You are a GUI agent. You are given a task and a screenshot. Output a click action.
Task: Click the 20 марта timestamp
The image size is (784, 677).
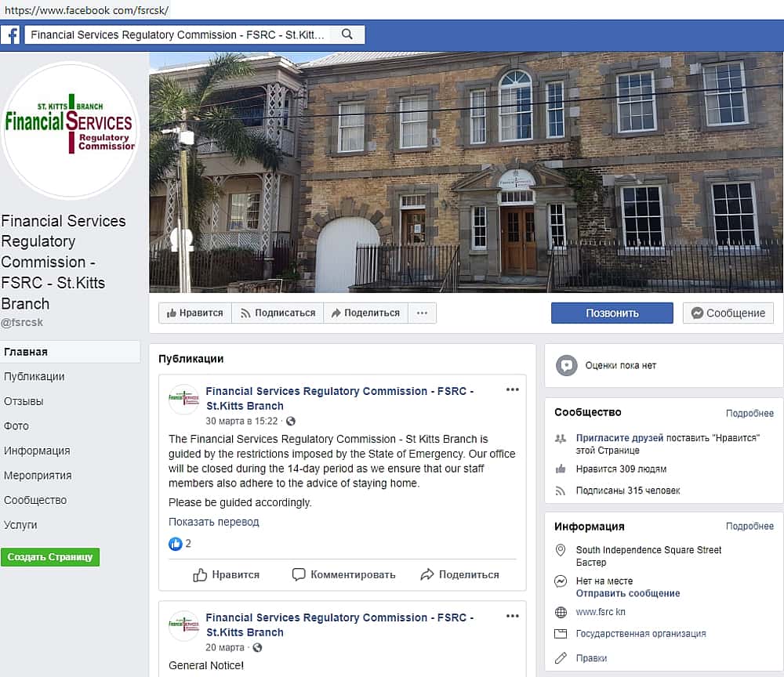[224, 647]
